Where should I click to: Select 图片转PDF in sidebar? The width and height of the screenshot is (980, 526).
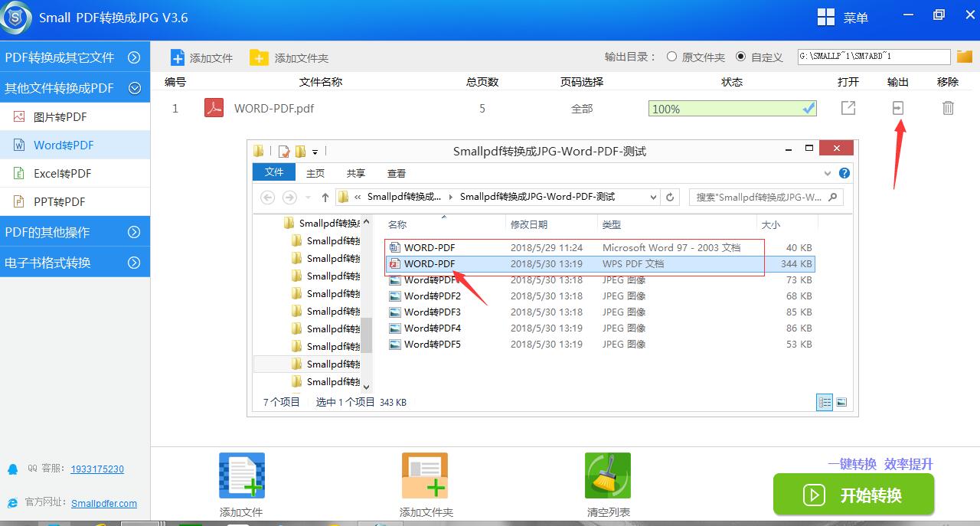click(75, 117)
